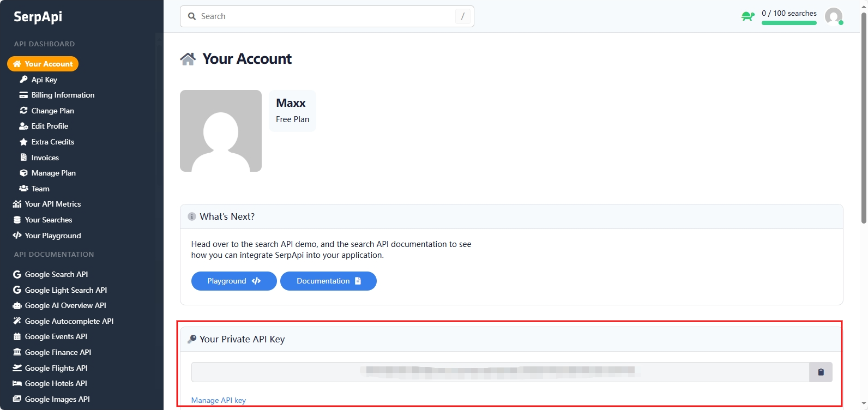Click Google icon beside Google Search API
This screenshot has height=410, width=868.
17,274
